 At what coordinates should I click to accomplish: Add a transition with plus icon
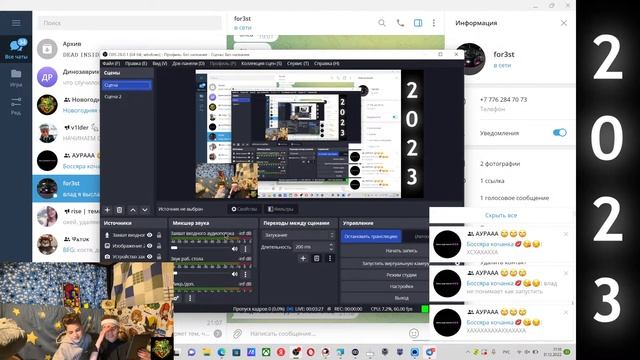coord(303,258)
